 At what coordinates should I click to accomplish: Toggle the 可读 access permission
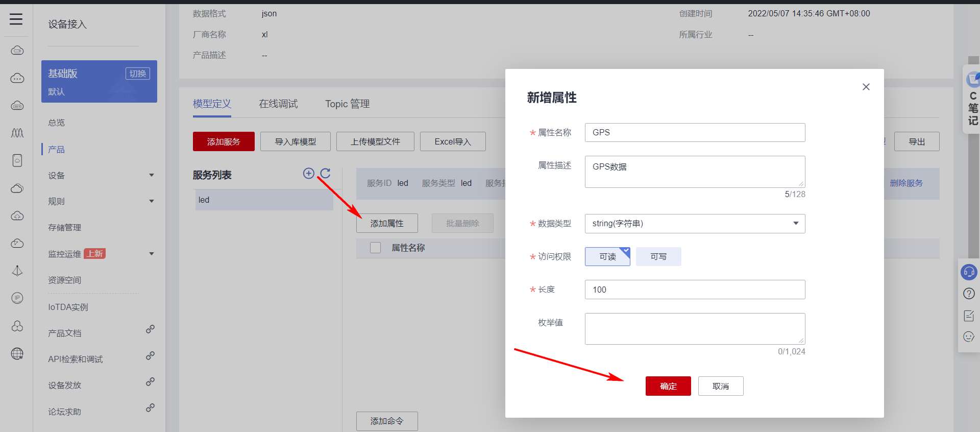point(607,256)
